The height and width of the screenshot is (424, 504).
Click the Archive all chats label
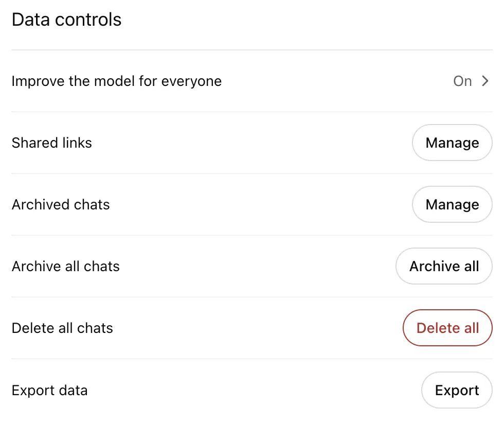point(66,266)
